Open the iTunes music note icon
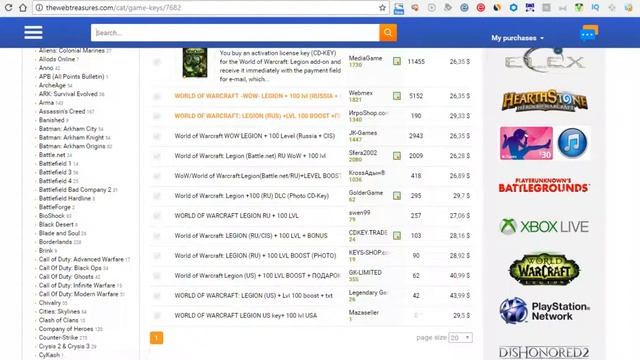This screenshot has width=640, height=360. (x=572, y=143)
